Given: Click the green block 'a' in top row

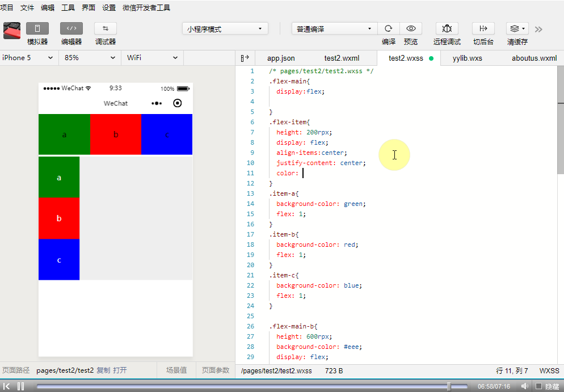Looking at the screenshot, I should point(64,134).
